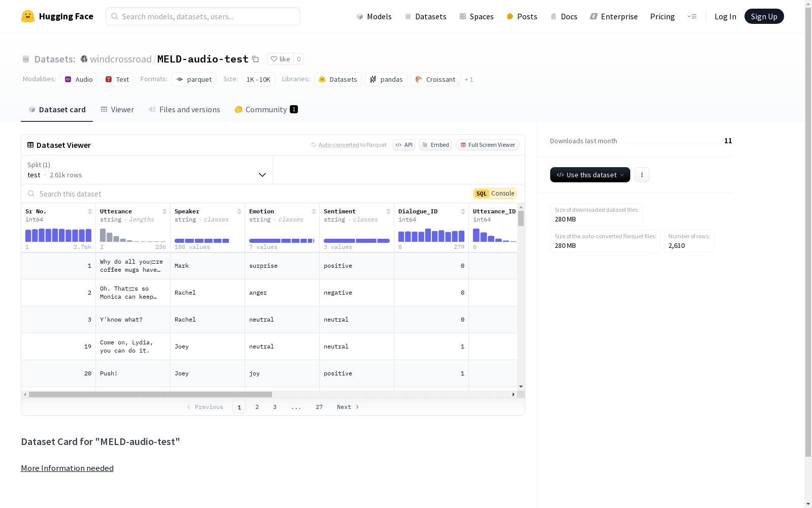812x508 pixels.
Task: Click the Sr No. histogram bars
Action: 58,235
